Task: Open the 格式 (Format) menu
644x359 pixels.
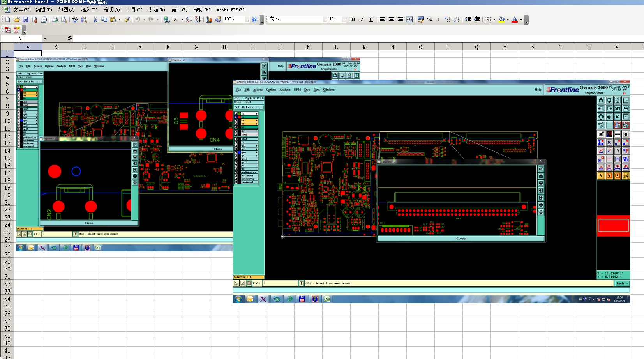Action: click(x=111, y=10)
